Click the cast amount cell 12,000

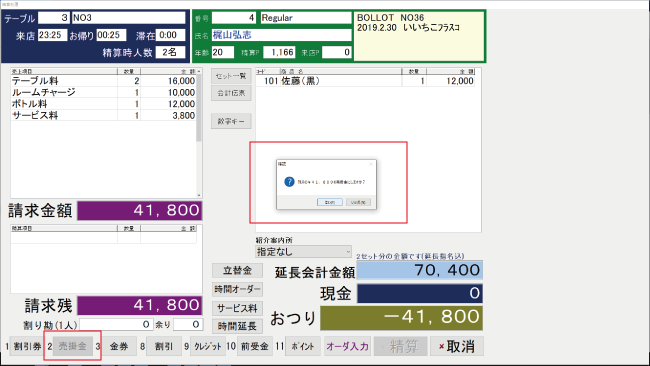click(x=451, y=81)
